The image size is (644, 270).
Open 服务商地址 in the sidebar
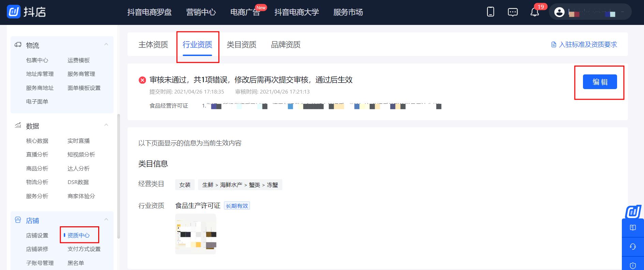pos(40,88)
